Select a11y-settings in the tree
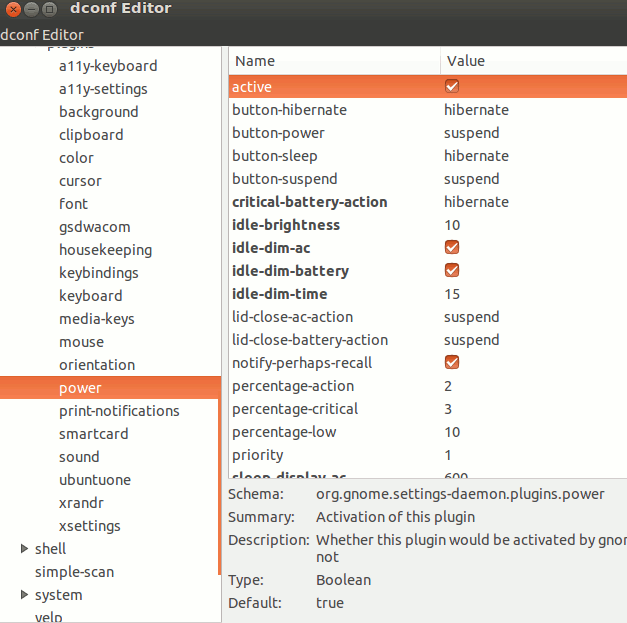The height and width of the screenshot is (623, 627). pyautogui.click(x=103, y=89)
